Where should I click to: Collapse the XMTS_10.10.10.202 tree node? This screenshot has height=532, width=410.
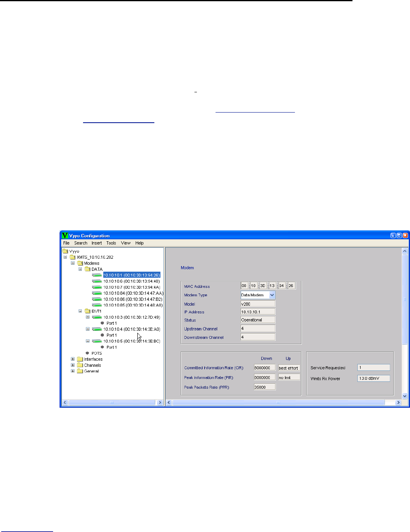tap(65, 257)
